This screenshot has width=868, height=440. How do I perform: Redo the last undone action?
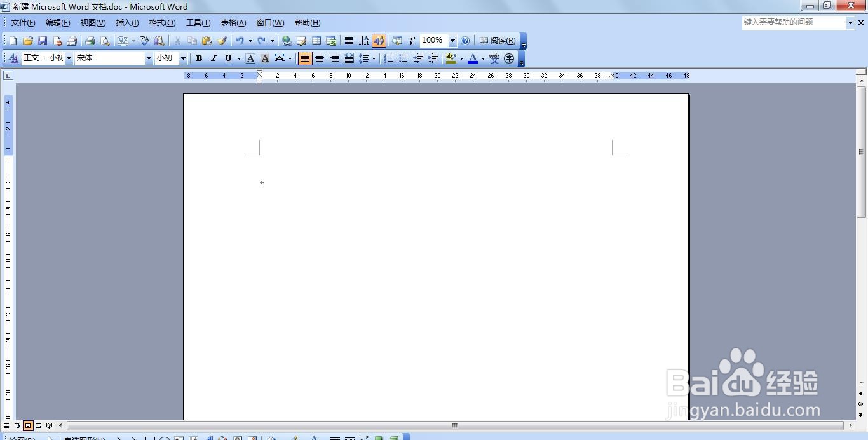pyautogui.click(x=261, y=41)
